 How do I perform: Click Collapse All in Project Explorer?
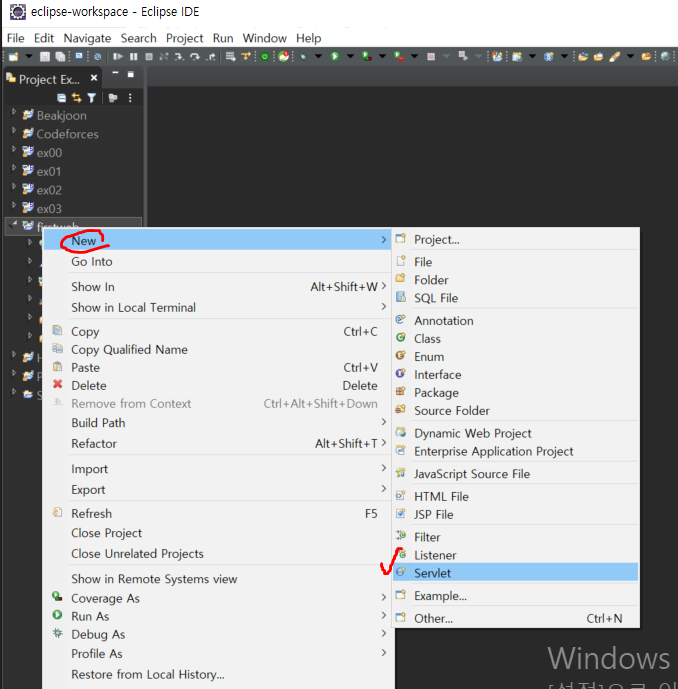(62, 98)
